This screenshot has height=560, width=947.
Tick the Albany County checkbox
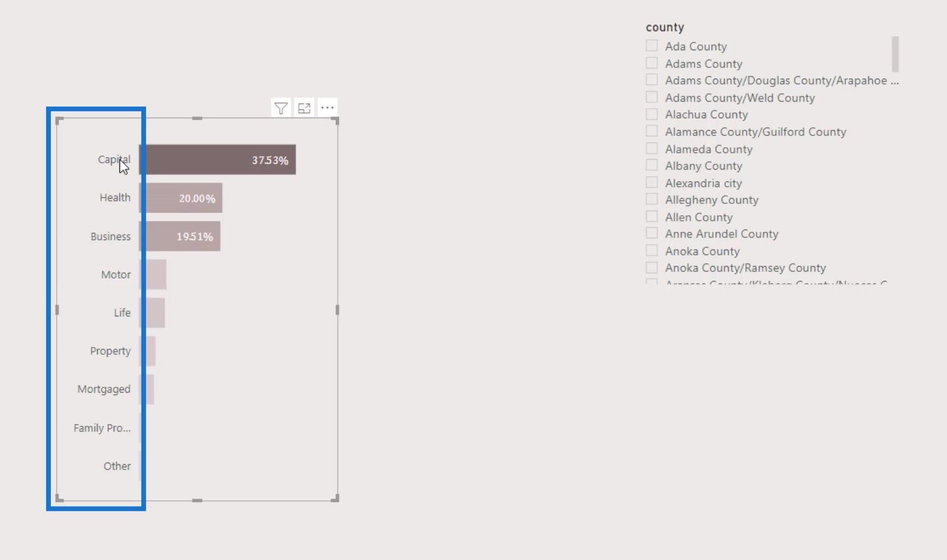[x=652, y=165]
